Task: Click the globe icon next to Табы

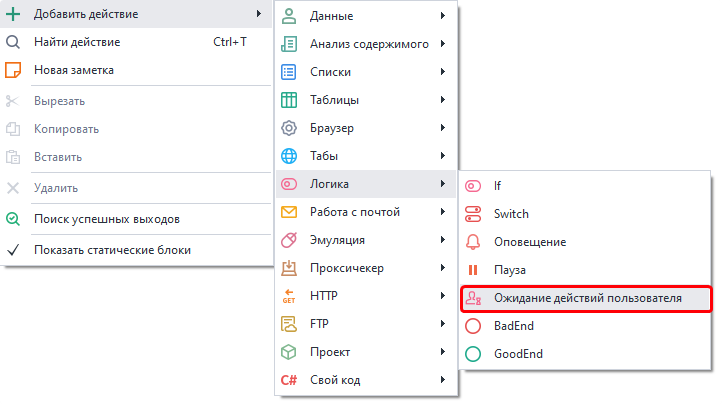Action: coord(289,156)
